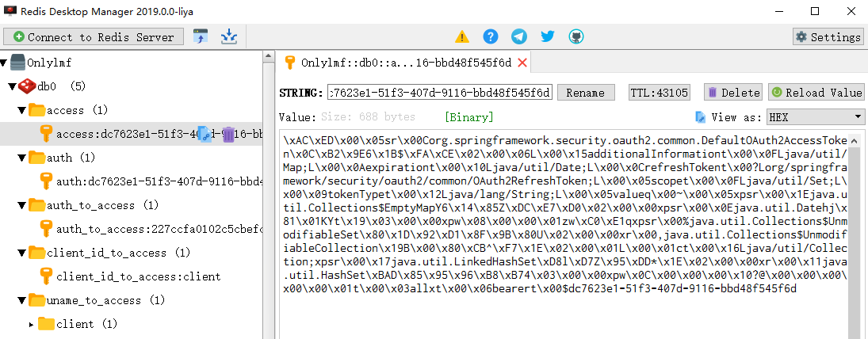868x339 pixels.
Task: Click copy-link icon on access key row
Action: point(205,135)
